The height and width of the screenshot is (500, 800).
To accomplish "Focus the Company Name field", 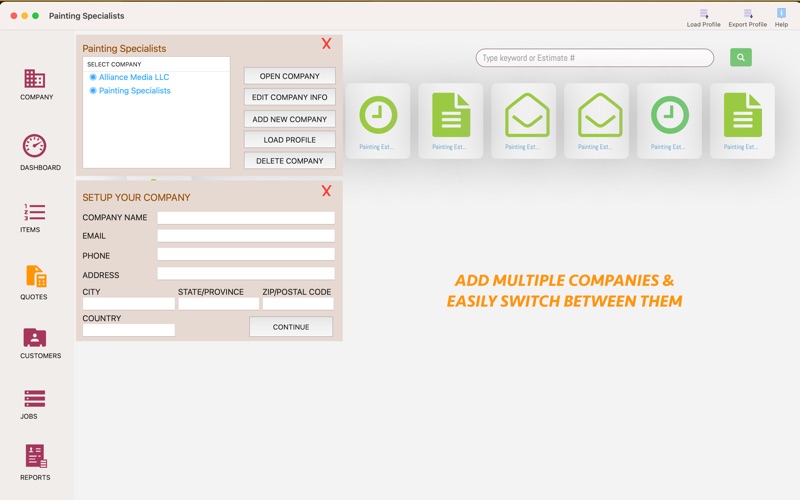I will [246, 218].
